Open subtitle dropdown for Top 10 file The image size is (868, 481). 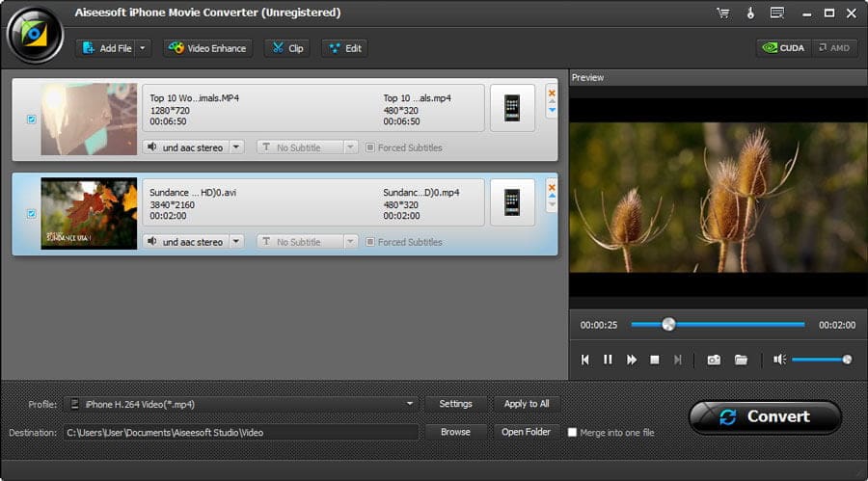point(350,147)
